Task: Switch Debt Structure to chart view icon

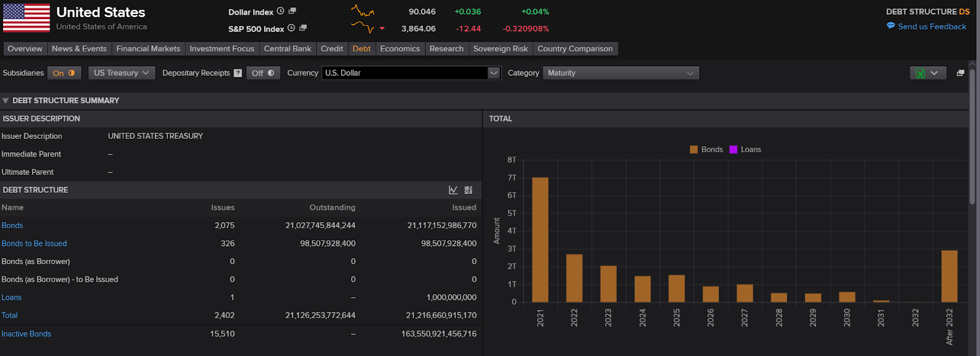Action: click(453, 190)
